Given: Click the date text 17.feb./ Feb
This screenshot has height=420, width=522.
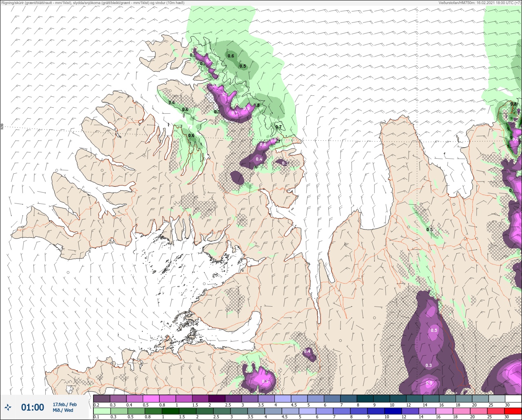Looking at the screenshot, I should point(64,404).
